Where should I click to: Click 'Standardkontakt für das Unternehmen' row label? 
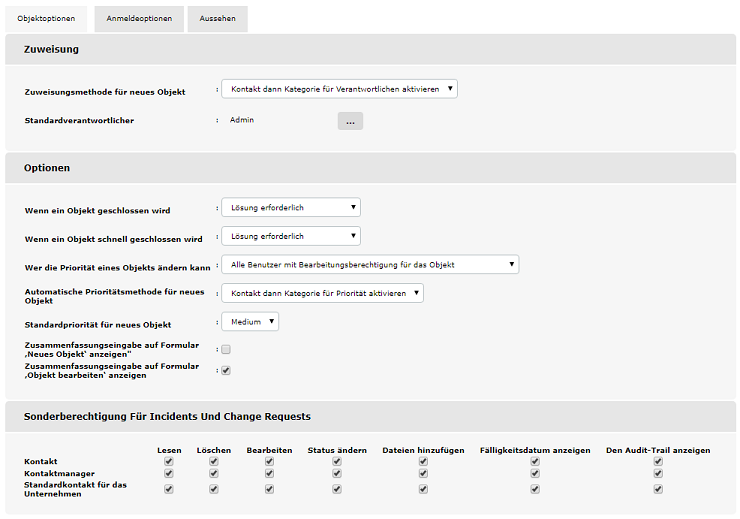coord(76,489)
